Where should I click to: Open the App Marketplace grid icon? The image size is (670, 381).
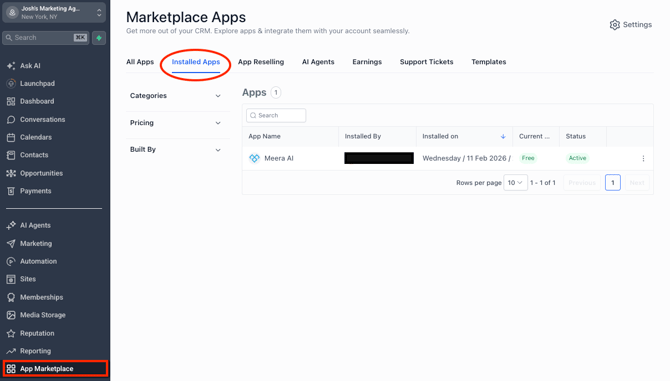11,369
